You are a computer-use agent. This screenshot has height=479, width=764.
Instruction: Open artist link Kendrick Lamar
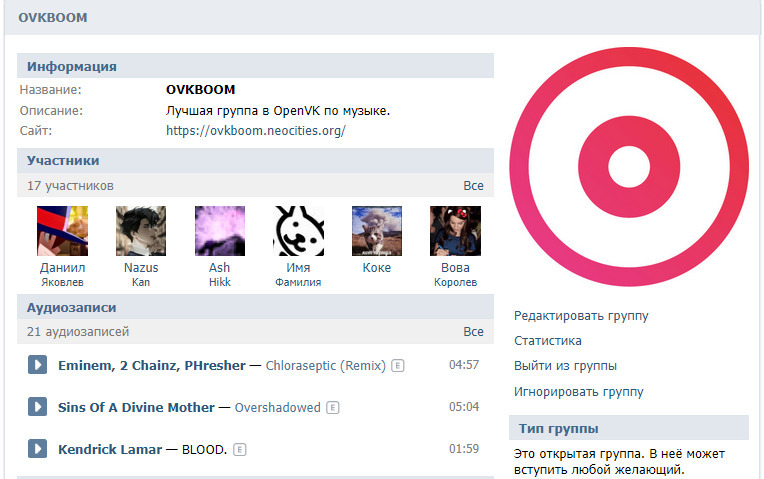tap(110, 449)
